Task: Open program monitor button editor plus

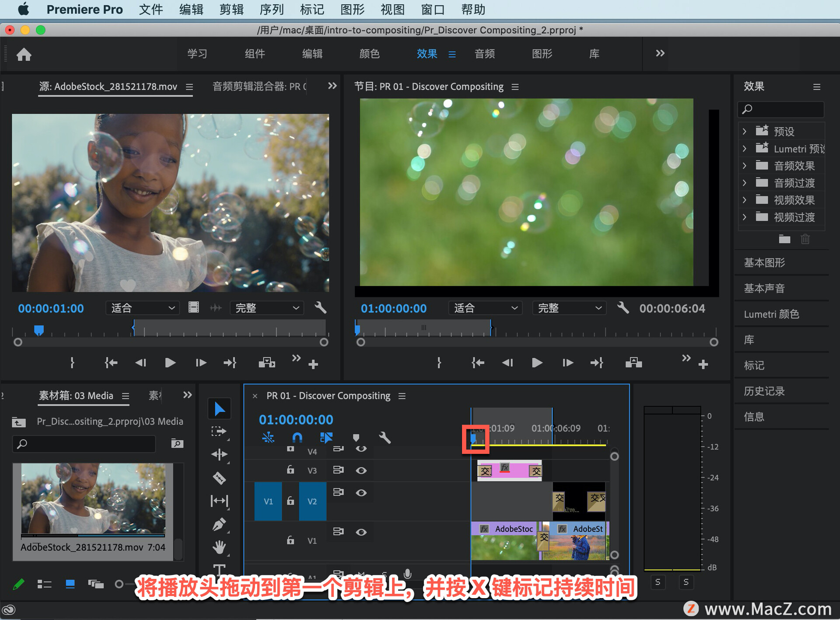Action: pos(703,364)
